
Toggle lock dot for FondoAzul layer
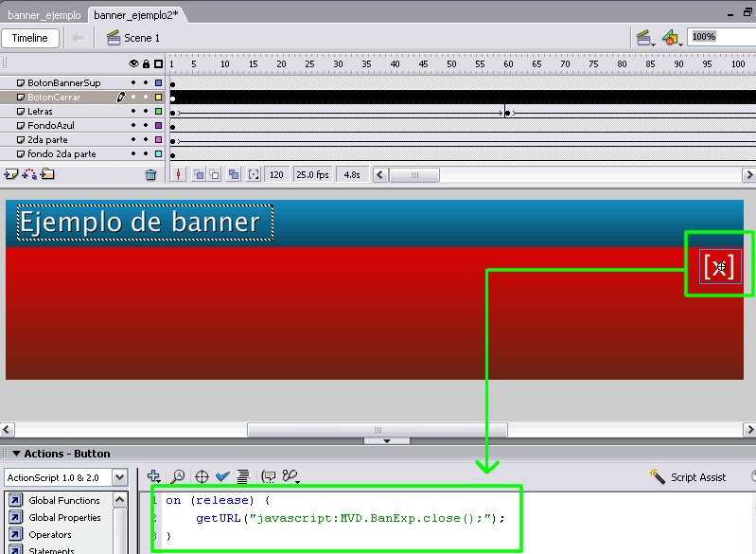(x=146, y=126)
